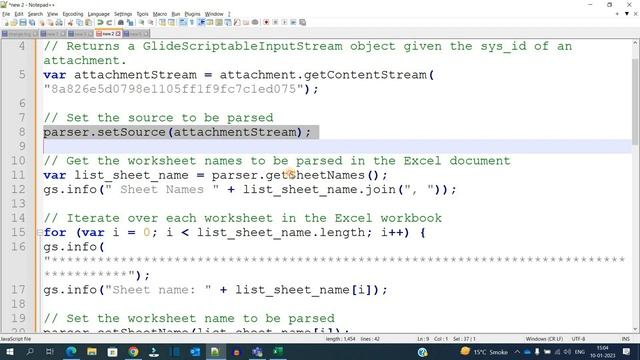Click the Save toolbar icon
Viewport: 640px width, 360px height.
tap(23, 22)
